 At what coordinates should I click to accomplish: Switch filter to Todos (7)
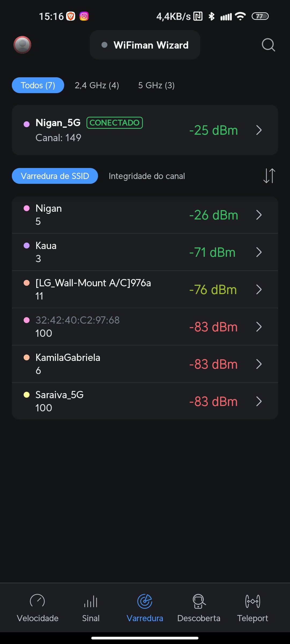(x=38, y=85)
